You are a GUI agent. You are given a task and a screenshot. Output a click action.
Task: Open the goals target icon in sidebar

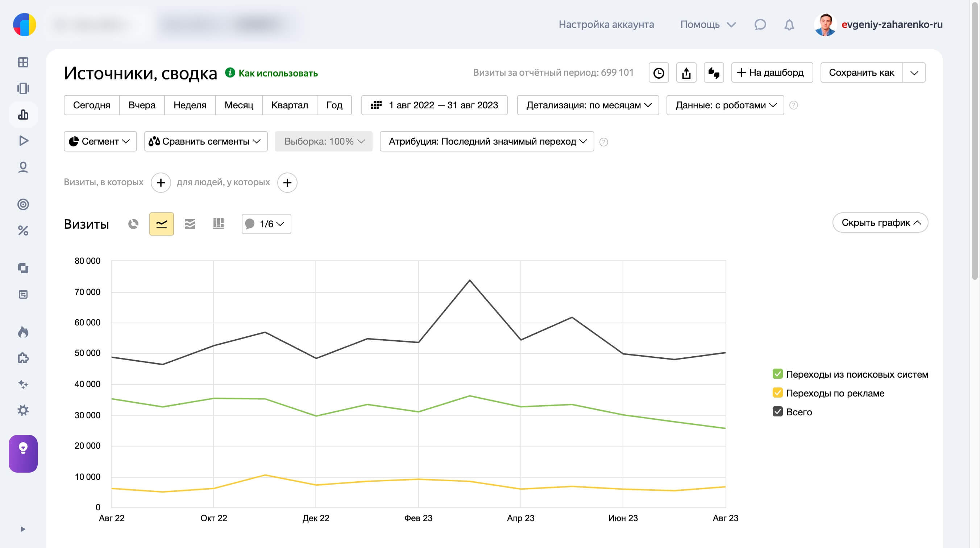23,204
